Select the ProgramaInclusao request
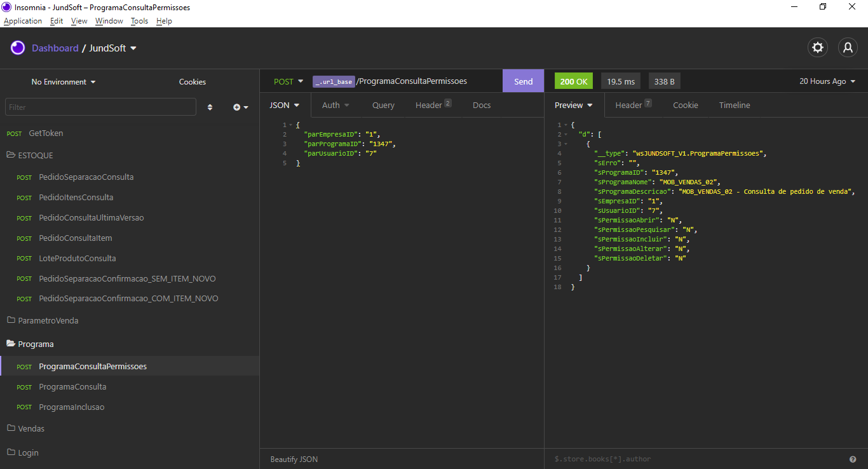 tap(130, 407)
